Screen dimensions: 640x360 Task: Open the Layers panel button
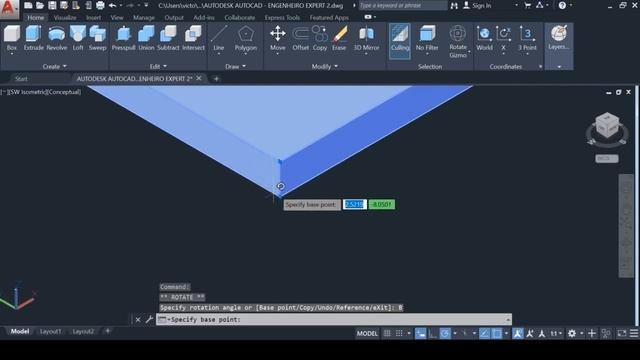[559, 38]
